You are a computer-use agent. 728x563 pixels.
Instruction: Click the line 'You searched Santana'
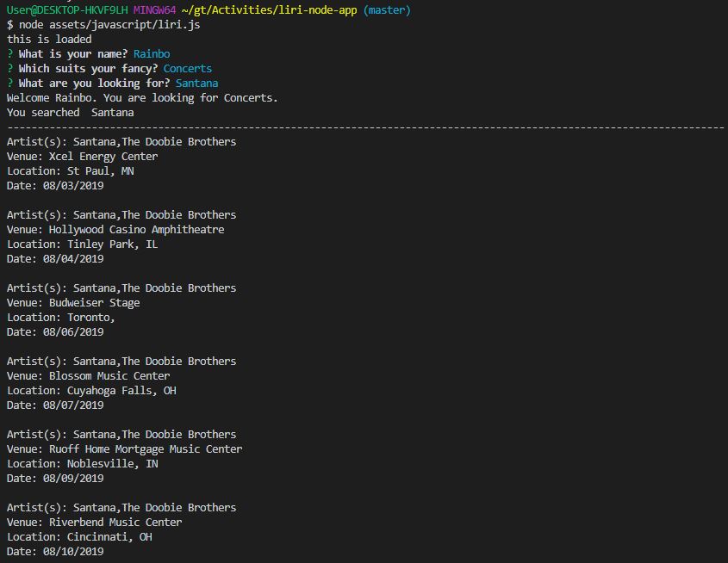[x=70, y=113]
